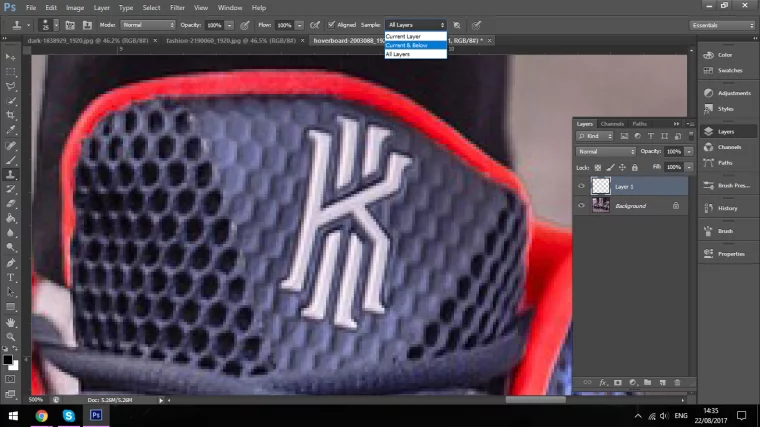Select the Rectangle shape tool
This screenshot has width=760, height=427.
[10, 307]
